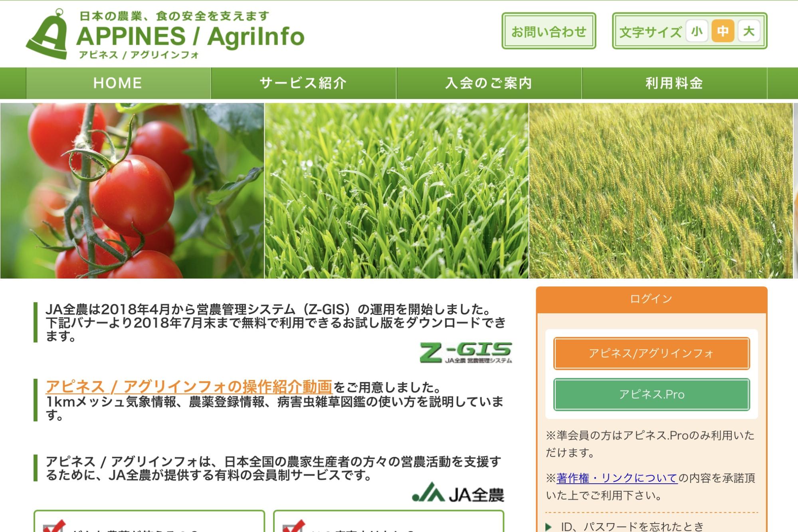Set text size to 中 (medium)
Viewport: 798px width, 532px height.
(723, 31)
